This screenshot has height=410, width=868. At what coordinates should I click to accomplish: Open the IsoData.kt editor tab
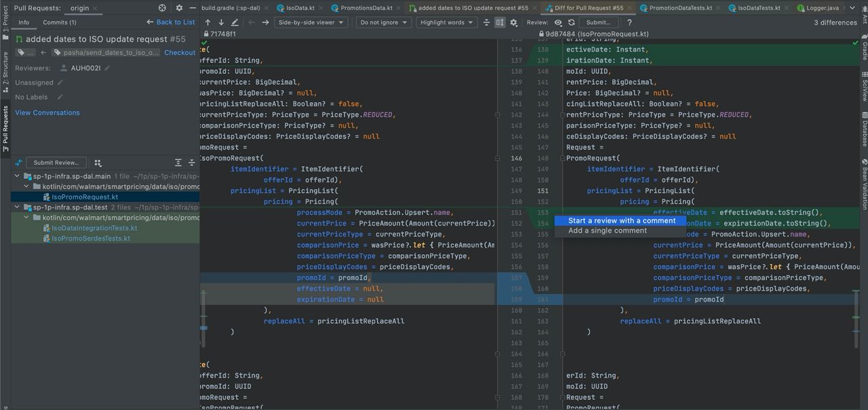click(x=296, y=8)
